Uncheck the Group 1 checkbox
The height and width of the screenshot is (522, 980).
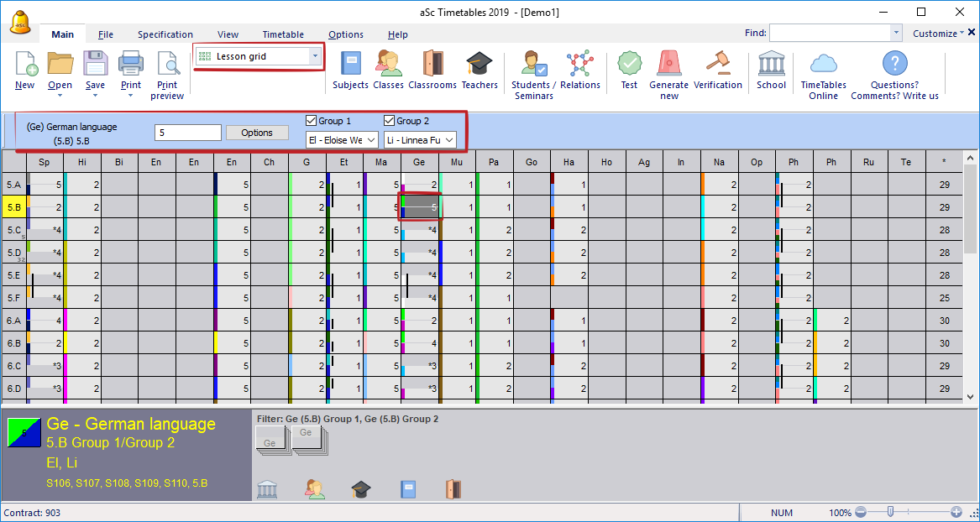(x=312, y=121)
